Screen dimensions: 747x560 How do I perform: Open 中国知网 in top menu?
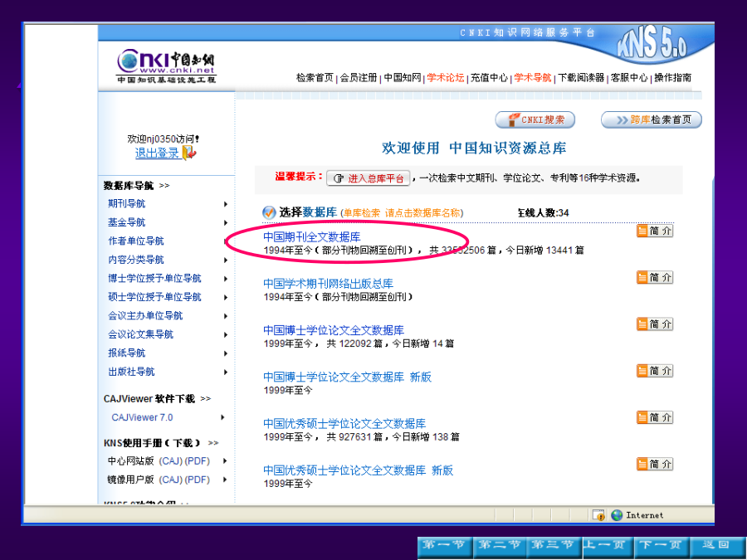pos(402,78)
